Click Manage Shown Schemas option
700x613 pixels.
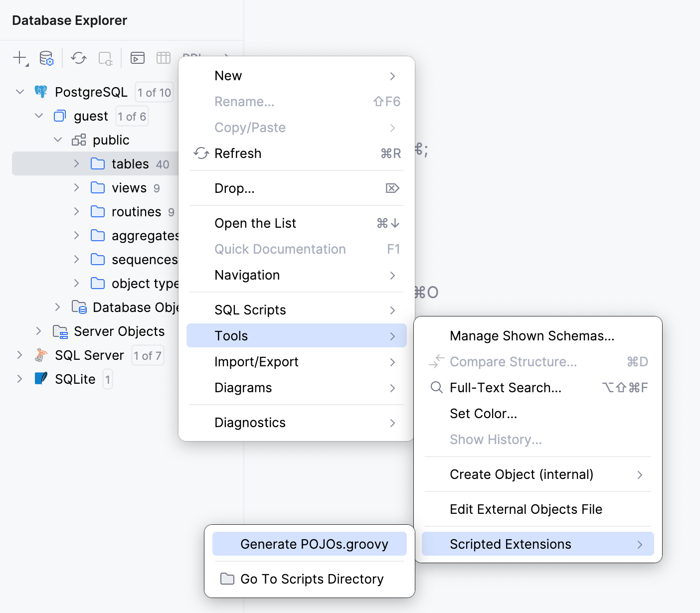point(531,336)
